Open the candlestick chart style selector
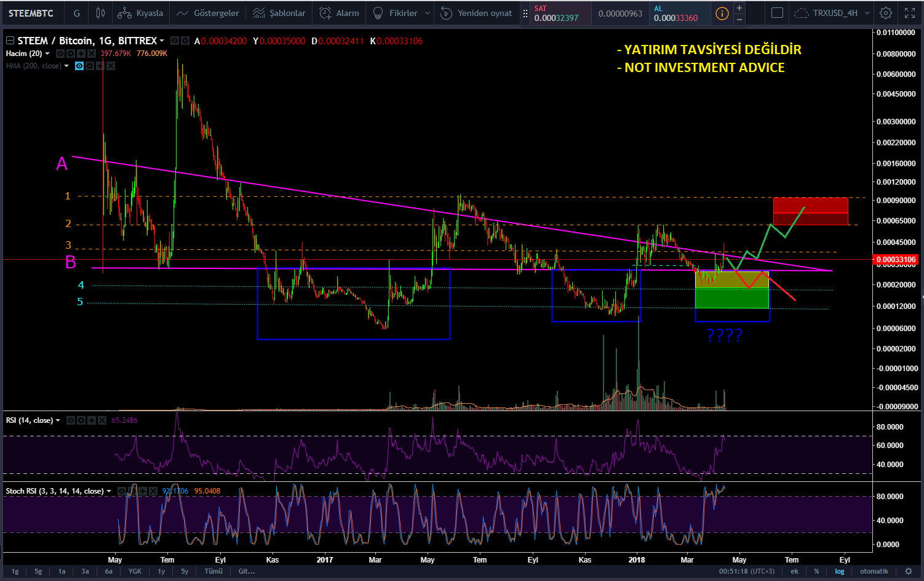 coord(100,13)
